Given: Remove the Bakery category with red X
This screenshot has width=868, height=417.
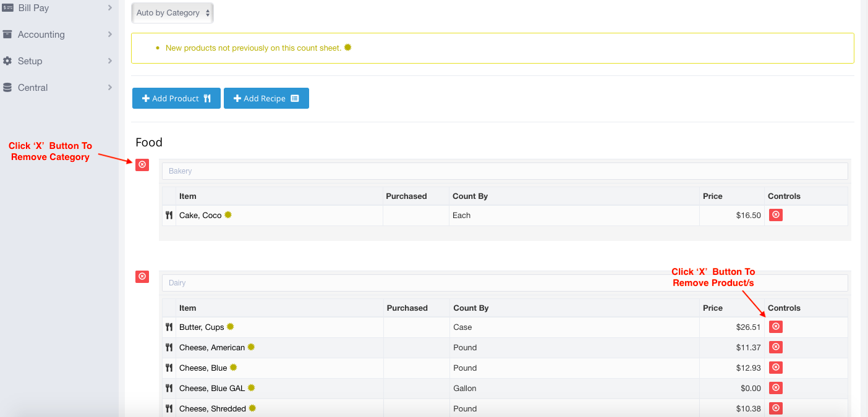Looking at the screenshot, I should pyautogui.click(x=142, y=164).
